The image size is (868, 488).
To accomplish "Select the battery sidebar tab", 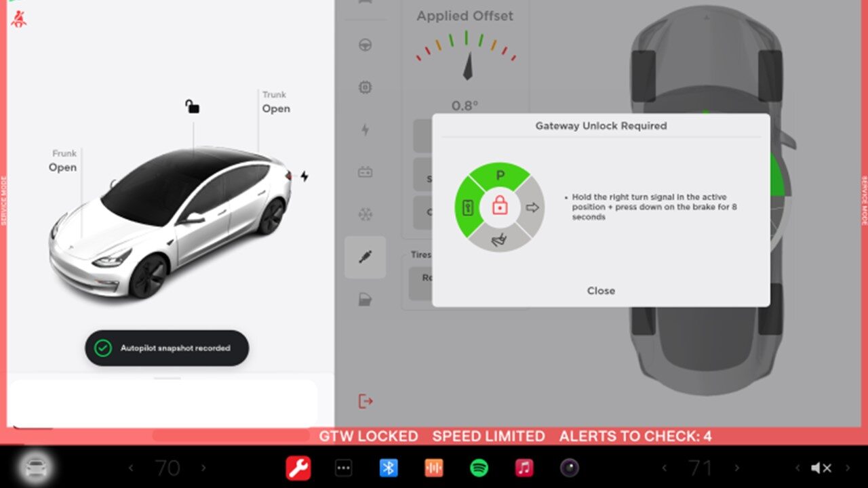I will [x=366, y=172].
